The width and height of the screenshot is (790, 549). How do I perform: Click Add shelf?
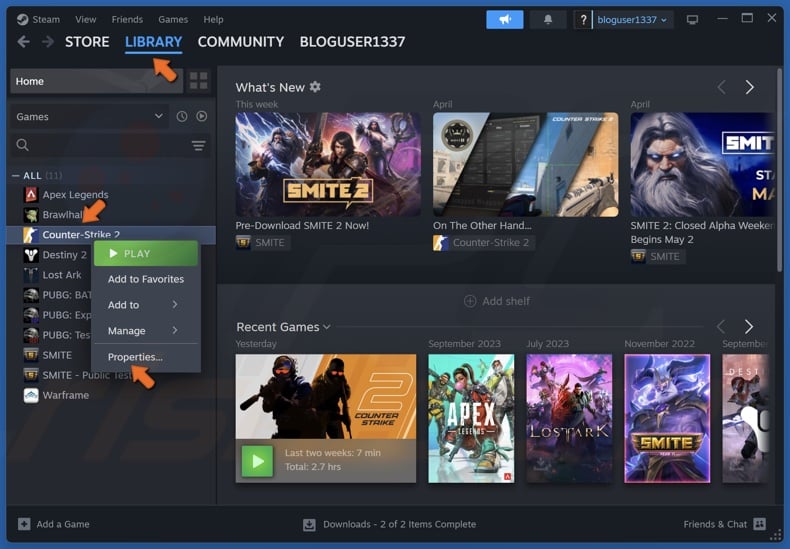(496, 301)
